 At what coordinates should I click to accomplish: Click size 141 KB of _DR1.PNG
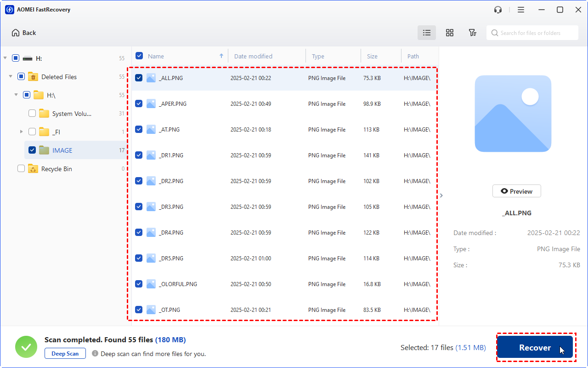(371, 155)
